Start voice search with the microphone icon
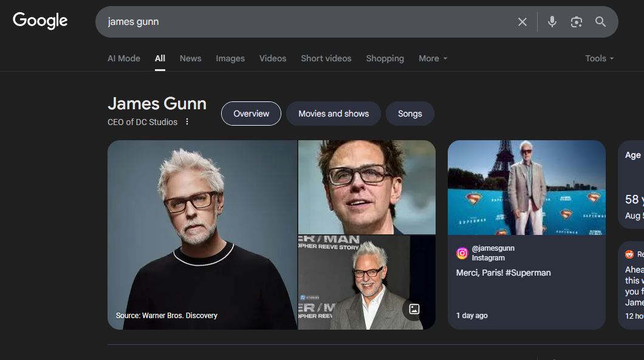This screenshot has width=644, height=360. (x=552, y=22)
